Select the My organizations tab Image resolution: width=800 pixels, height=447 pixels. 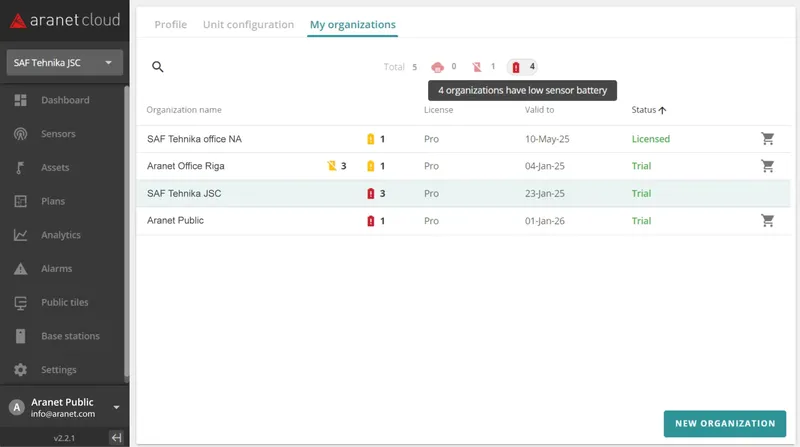pyautogui.click(x=353, y=24)
